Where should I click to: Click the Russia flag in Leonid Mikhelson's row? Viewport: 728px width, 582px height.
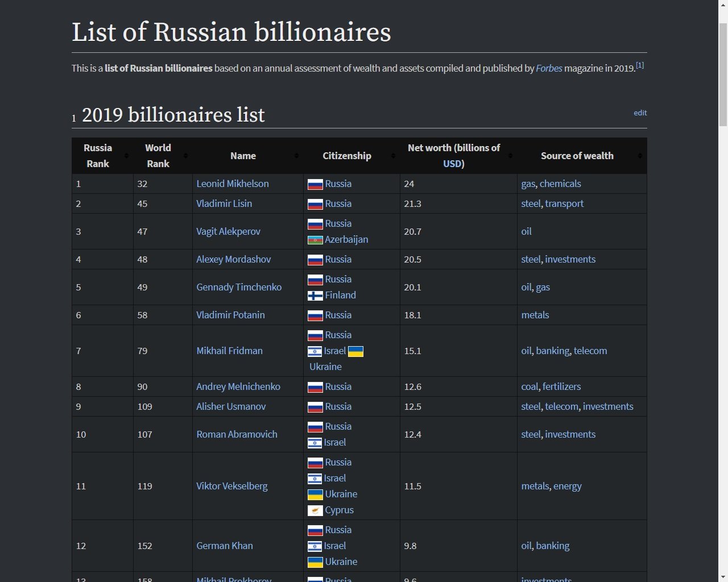[315, 184]
